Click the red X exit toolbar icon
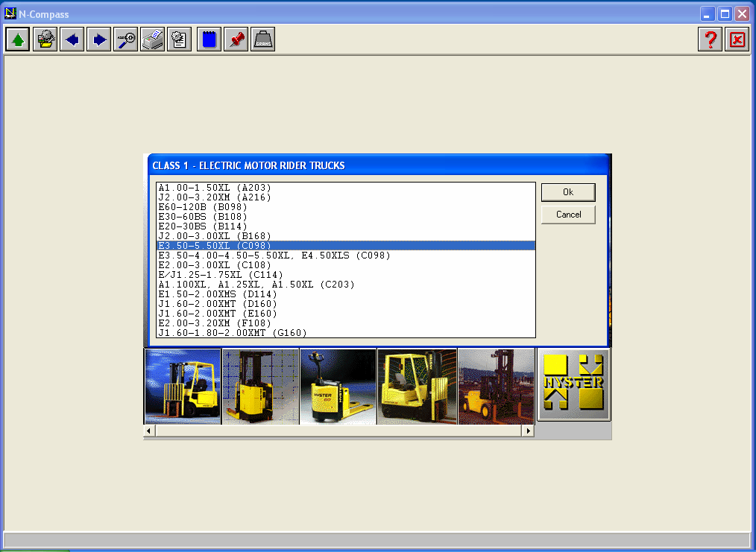756x552 pixels. tap(737, 39)
